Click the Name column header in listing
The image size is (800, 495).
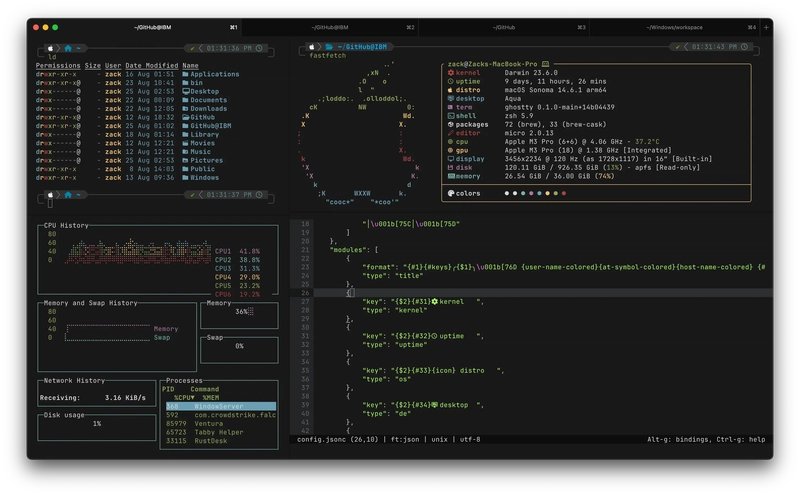(x=190, y=66)
